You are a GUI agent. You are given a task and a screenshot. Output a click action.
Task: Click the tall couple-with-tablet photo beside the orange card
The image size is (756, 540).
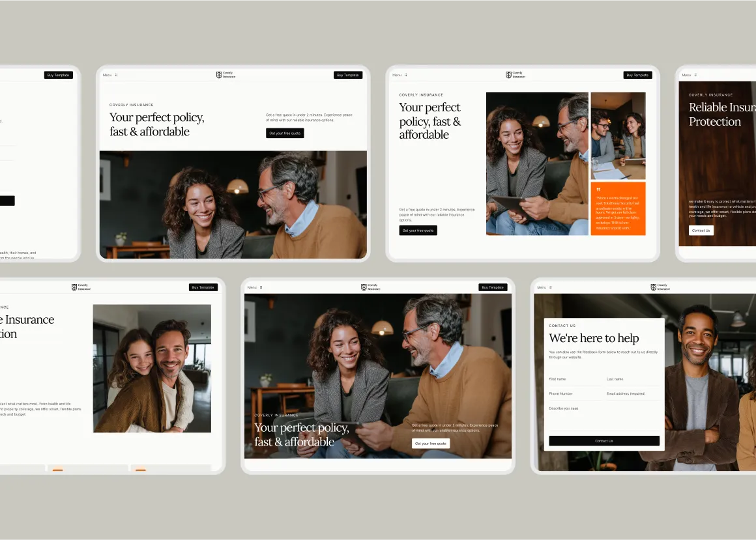[x=537, y=163]
